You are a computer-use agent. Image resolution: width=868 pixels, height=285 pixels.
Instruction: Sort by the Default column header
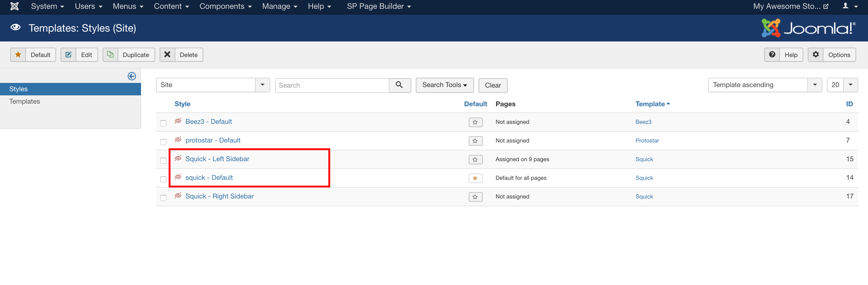pos(475,104)
